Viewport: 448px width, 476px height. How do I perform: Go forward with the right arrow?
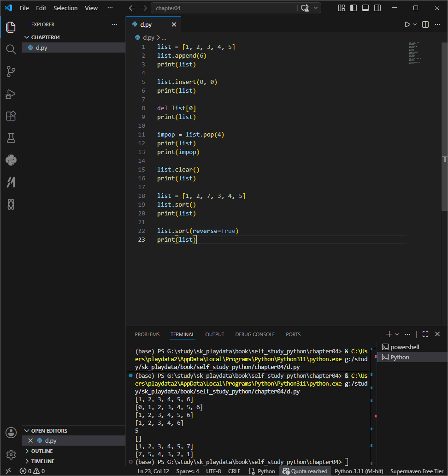(x=144, y=8)
